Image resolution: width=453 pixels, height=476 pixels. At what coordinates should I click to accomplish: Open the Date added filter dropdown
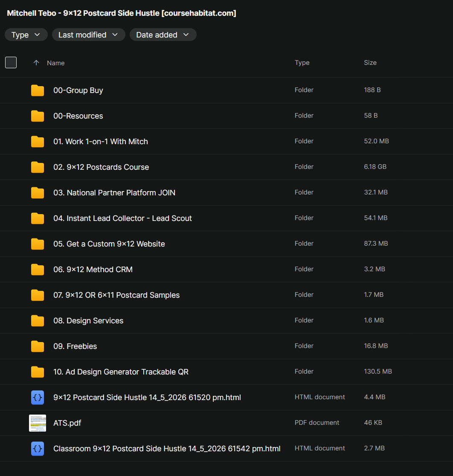163,35
